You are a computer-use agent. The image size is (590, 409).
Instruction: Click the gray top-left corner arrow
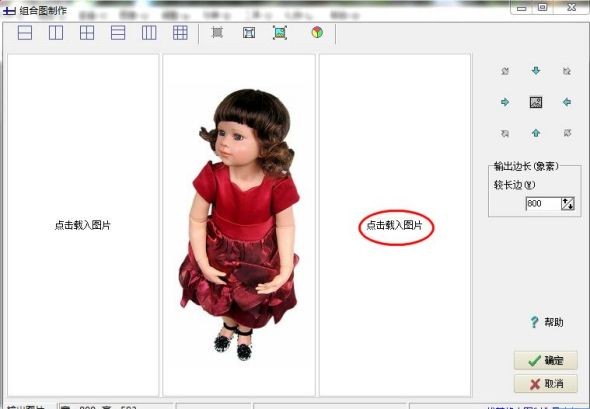[505, 71]
